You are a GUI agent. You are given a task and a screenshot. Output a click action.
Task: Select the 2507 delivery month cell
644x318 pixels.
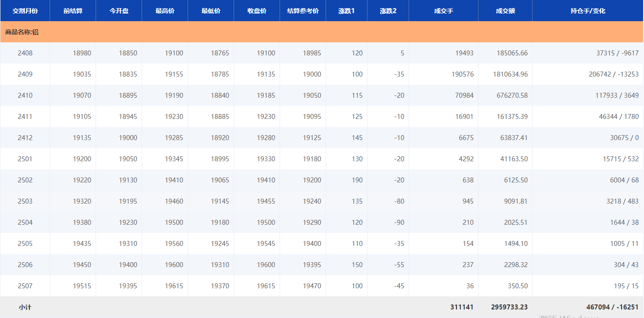[x=25, y=286]
